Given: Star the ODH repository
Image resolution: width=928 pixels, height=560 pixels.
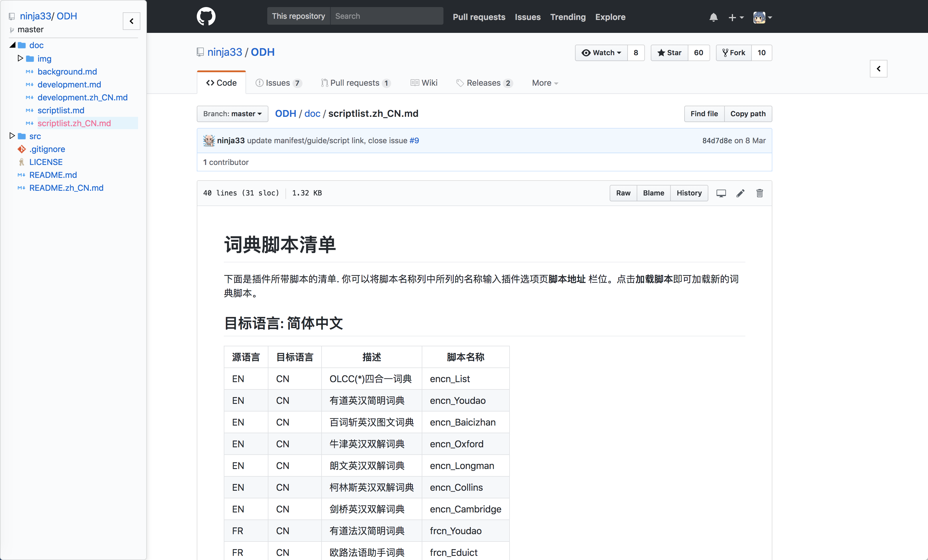Looking at the screenshot, I should point(669,53).
